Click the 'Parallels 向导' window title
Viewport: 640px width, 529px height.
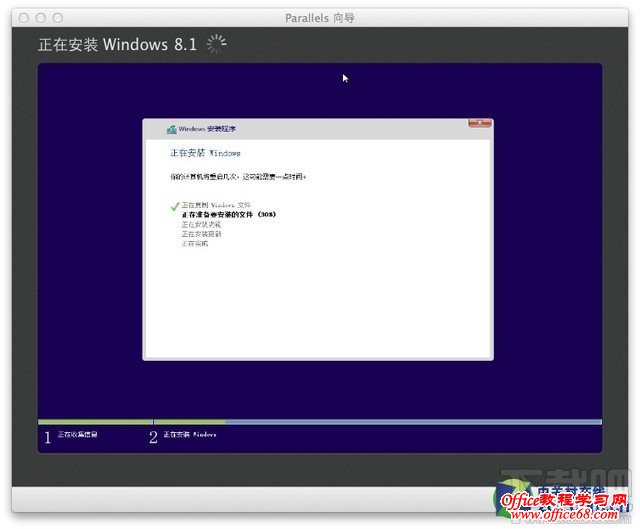point(320,18)
